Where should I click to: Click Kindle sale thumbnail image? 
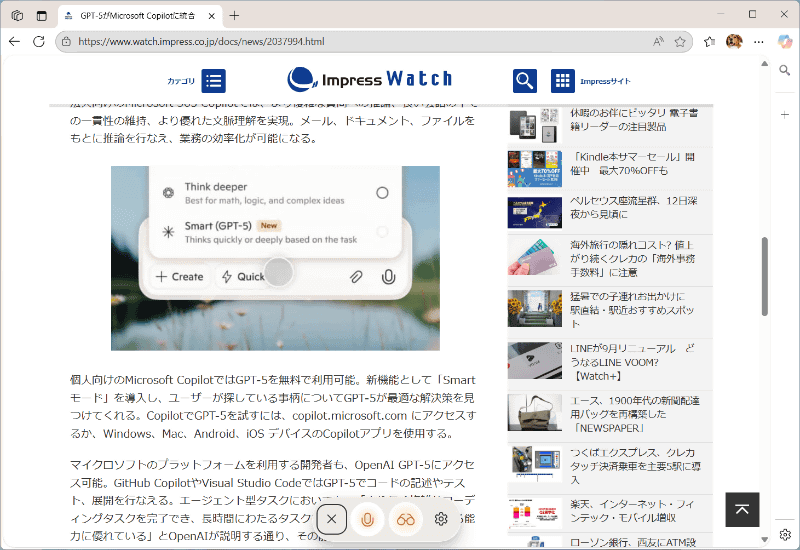(535, 168)
